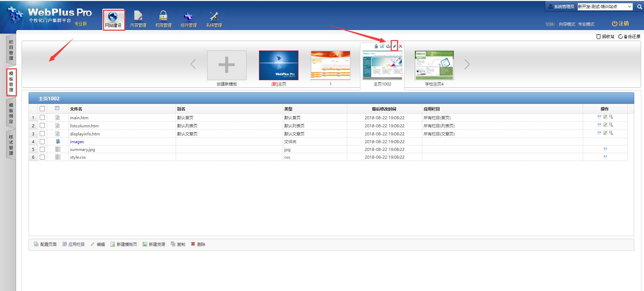Open the site selection dropdown 新开发-测试-培训站点
The width and height of the screenshot is (644, 291).
pos(605,7)
